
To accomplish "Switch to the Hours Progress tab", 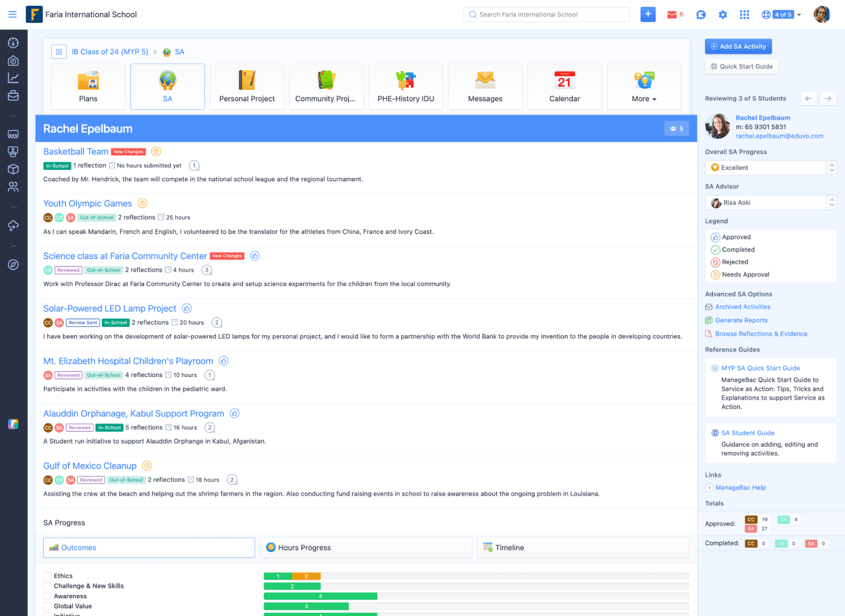I will [366, 547].
